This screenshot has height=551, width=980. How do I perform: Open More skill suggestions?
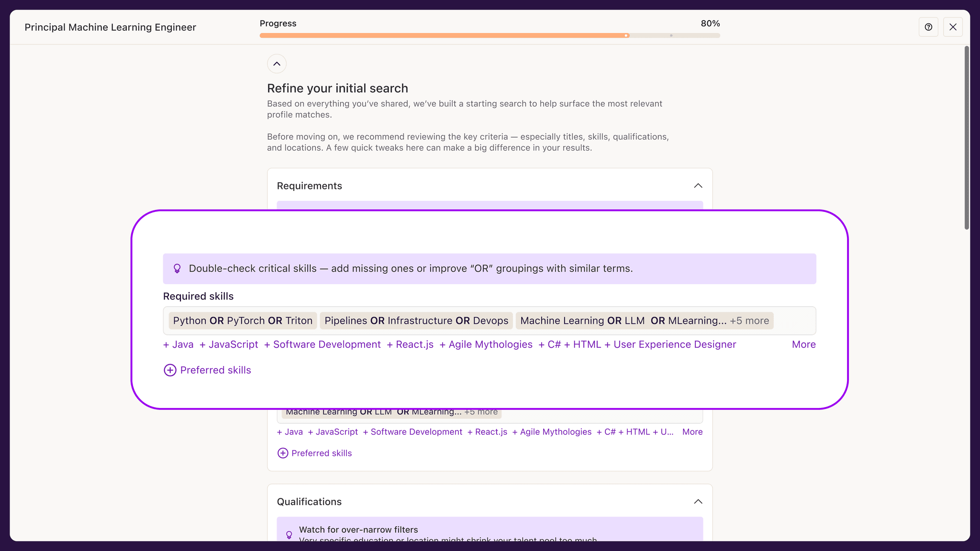tap(803, 344)
